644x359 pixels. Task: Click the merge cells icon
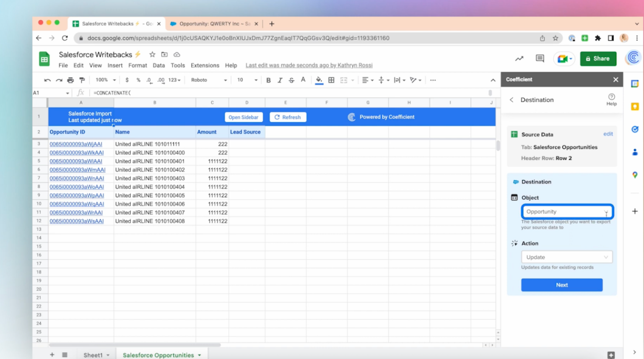tap(344, 80)
